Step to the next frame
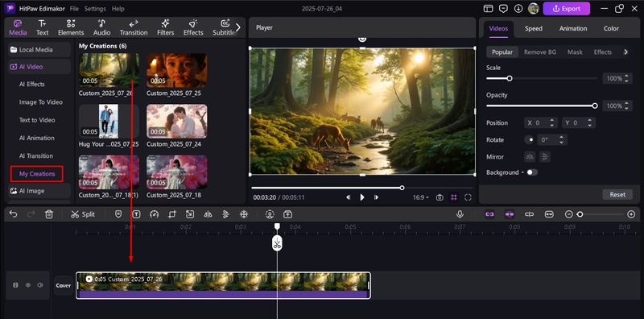This screenshot has height=319, width=644. 376,197
